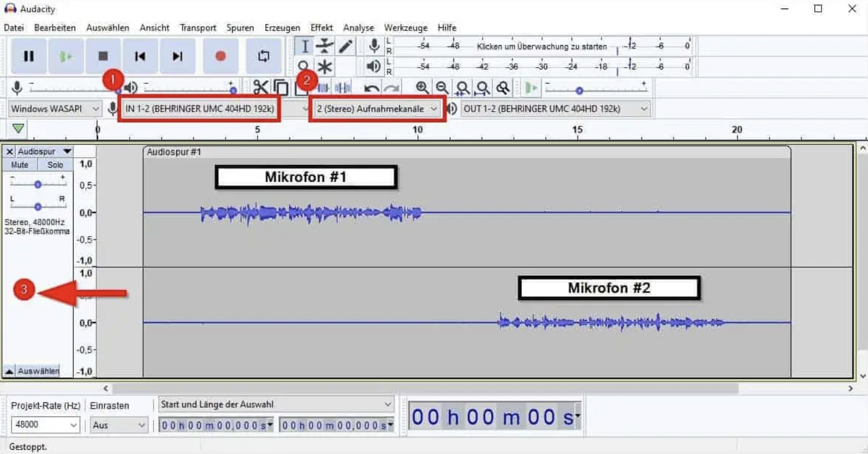Open the Analyse menu
The height and width of the screenshot is (454, 868).
point(358,28)
